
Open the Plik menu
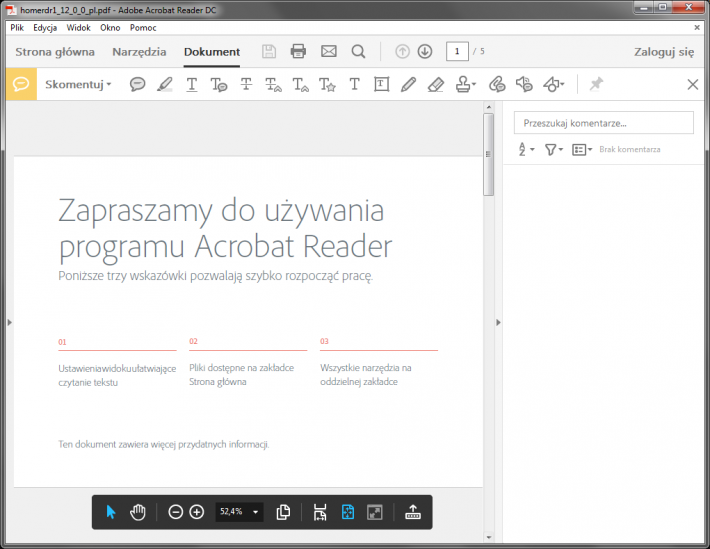(17, 28)
